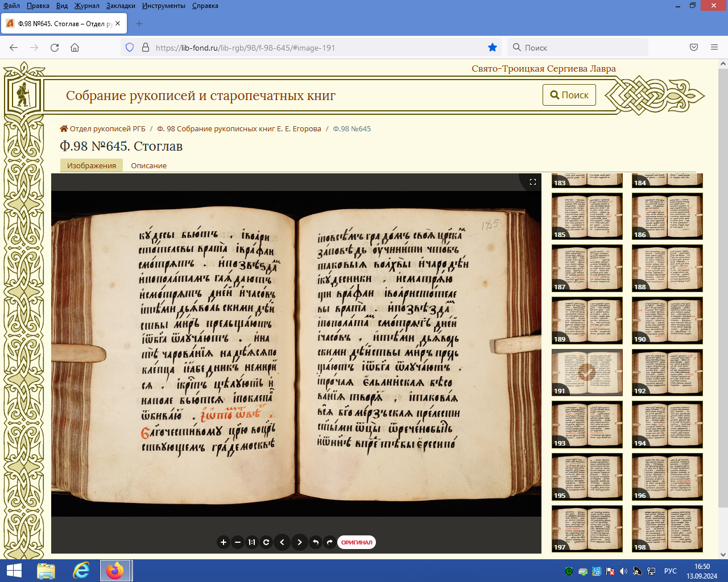The height and width of the screenshot is (582, 728).
Task: Toggle the bookmark star for this page
Action: tap(493, 48)
